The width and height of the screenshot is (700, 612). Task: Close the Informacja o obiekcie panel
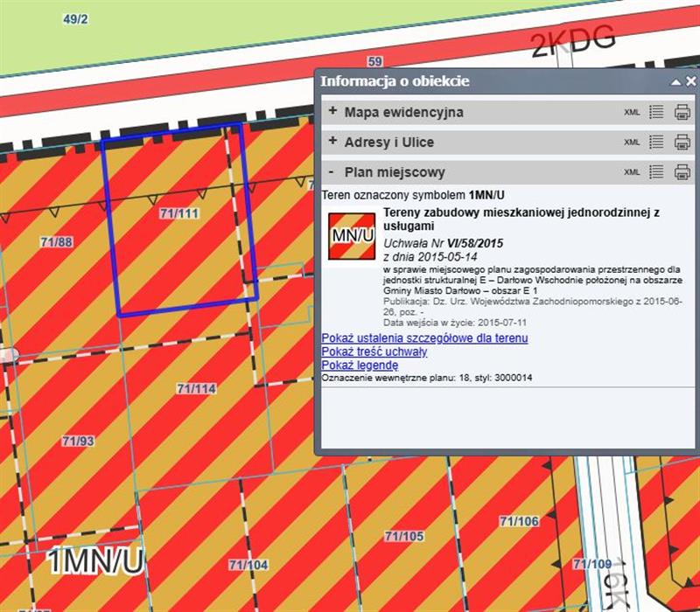click(690, 81)
